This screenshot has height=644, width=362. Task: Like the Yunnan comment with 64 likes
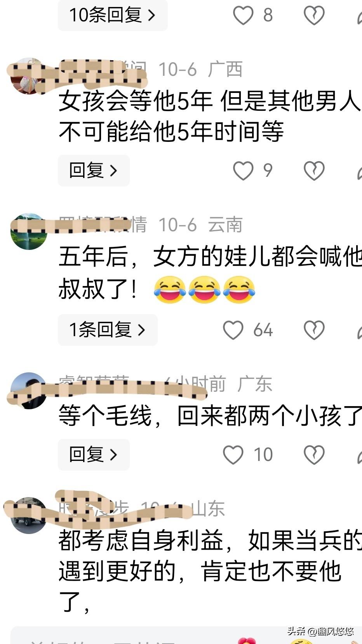233,330
